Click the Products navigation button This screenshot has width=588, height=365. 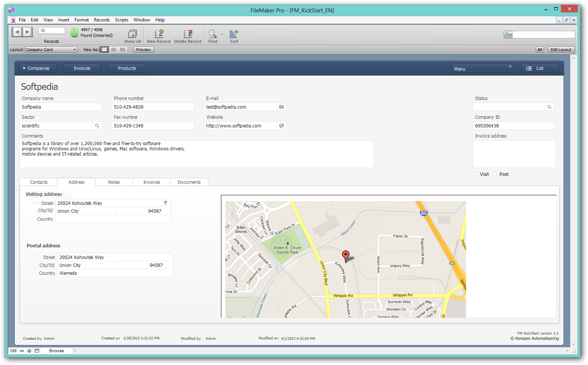click(127, 68)
